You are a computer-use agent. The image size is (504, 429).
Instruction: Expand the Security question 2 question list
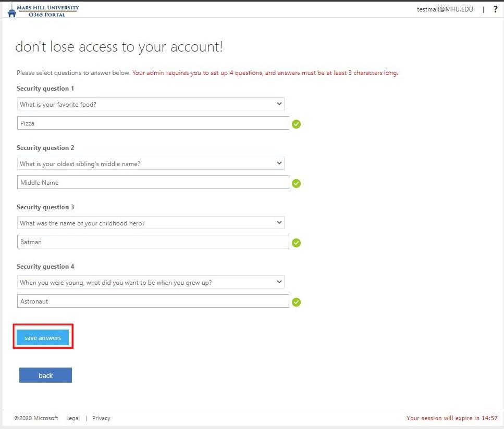pyautogui.click(x=150, y=163)
